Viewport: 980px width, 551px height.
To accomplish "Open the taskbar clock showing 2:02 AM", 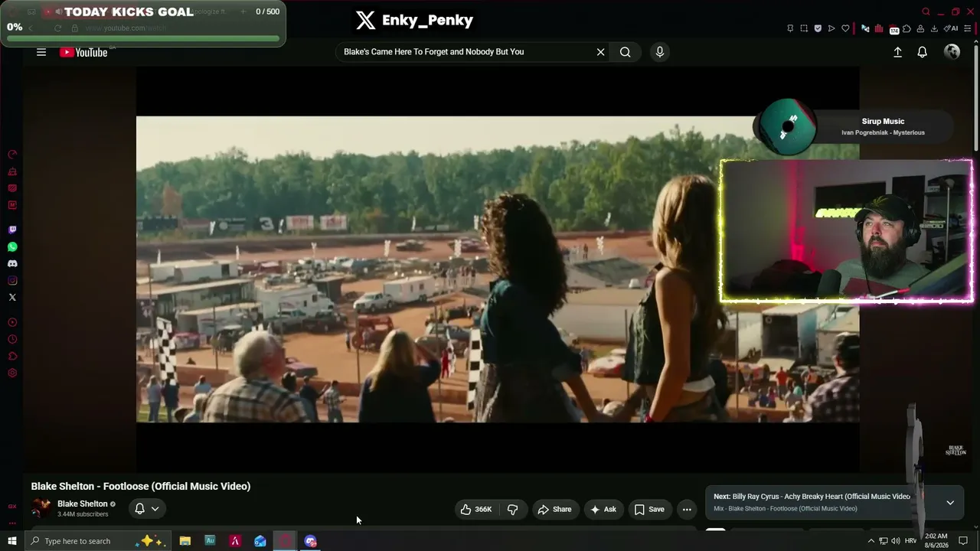I will coord(936,540).
